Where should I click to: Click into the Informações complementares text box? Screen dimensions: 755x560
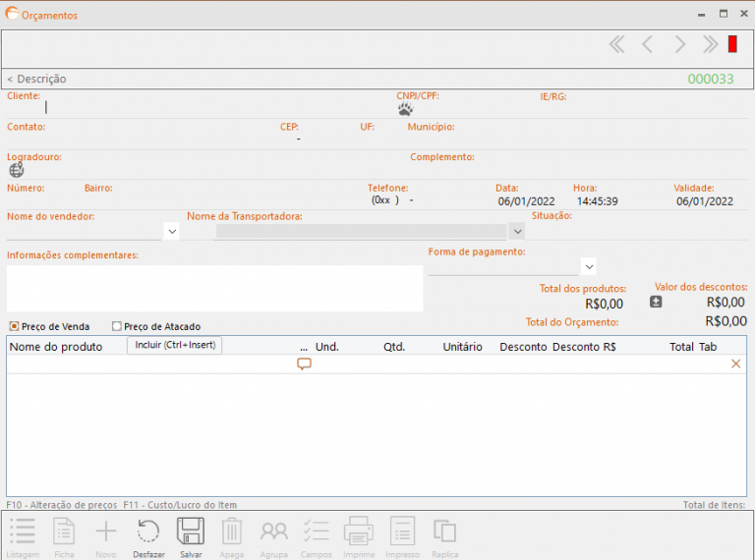[x=214, y=288]
